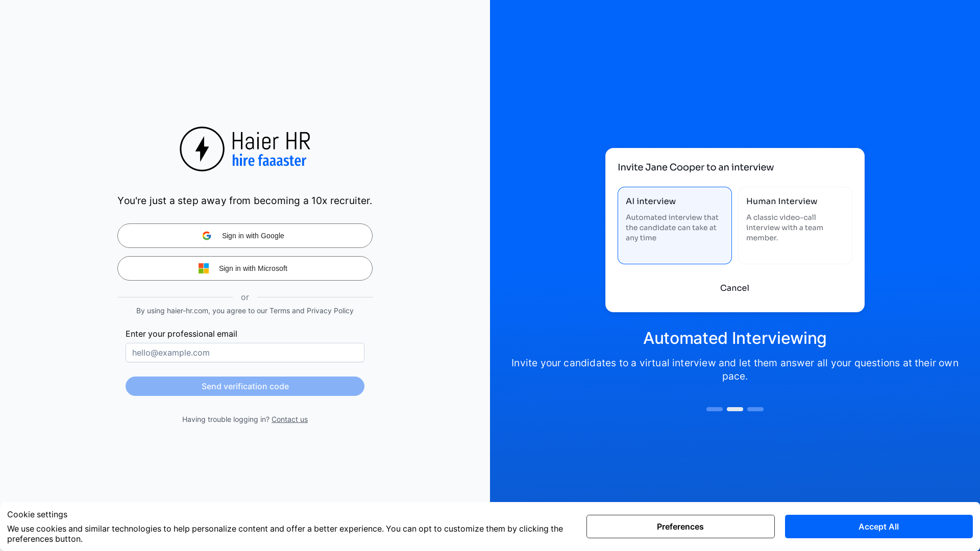Open the Terms link
This screenshot has width=980, height=551.
click(280, 311)
